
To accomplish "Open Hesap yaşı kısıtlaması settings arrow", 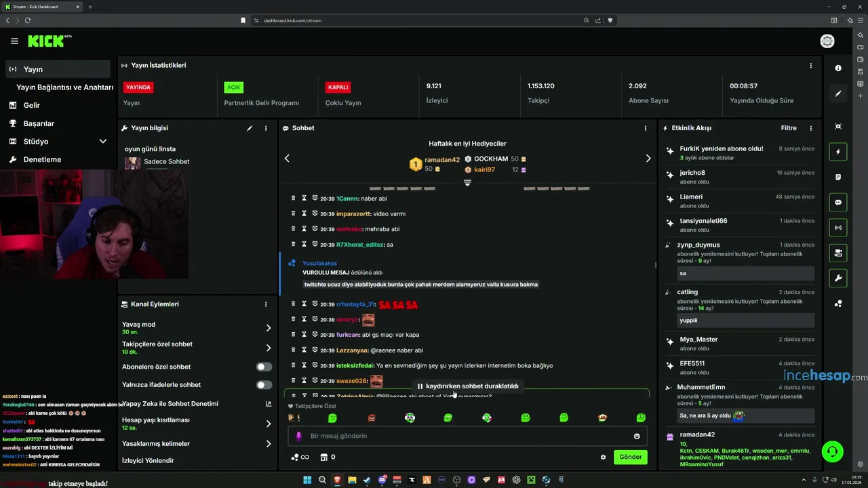I will pos(269,424).
